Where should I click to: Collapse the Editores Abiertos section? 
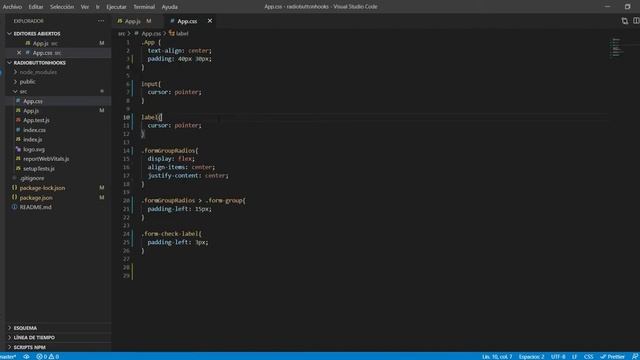[37, 33]
